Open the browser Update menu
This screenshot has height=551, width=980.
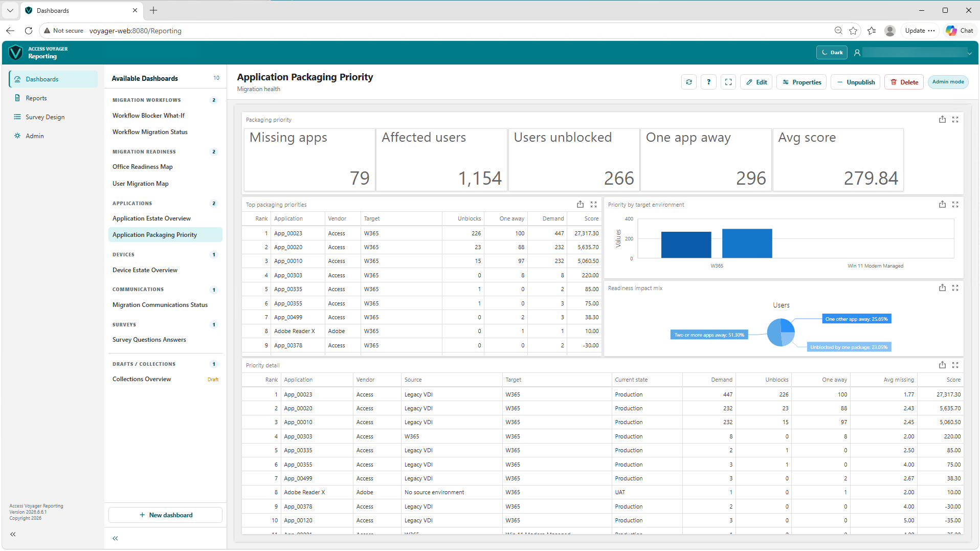[x=920, y=31]
